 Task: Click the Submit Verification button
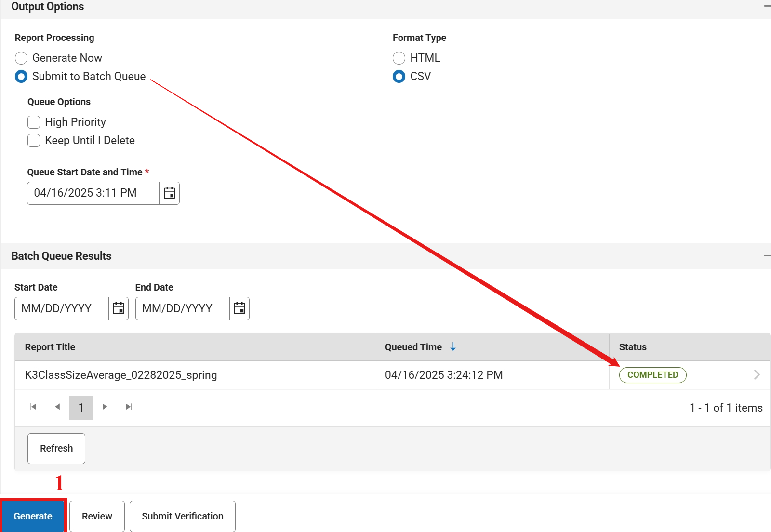(183, 516)
